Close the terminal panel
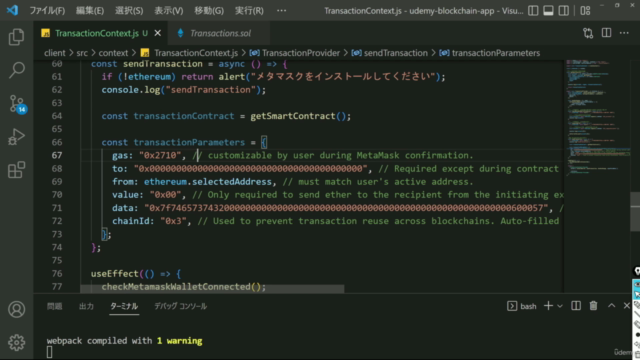The width and height of the screenshot is (640, 360). [x=627, y=306]
